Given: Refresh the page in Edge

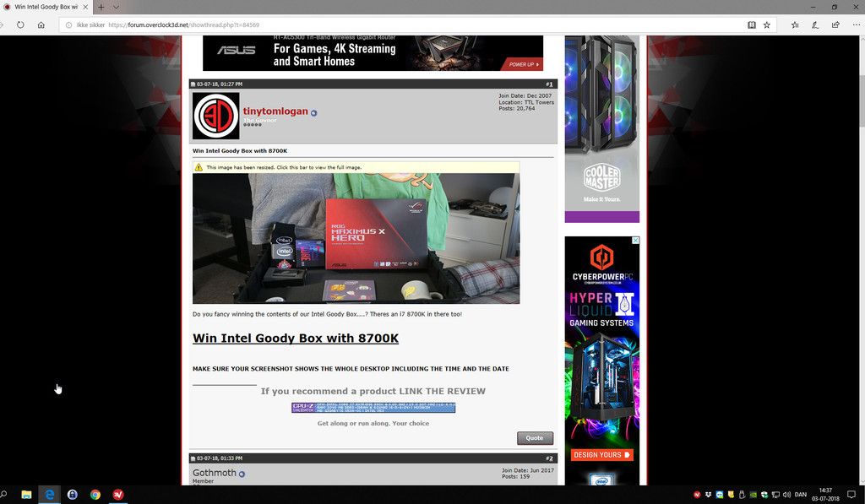Looking at the screenshot, I should coord(20,24).
